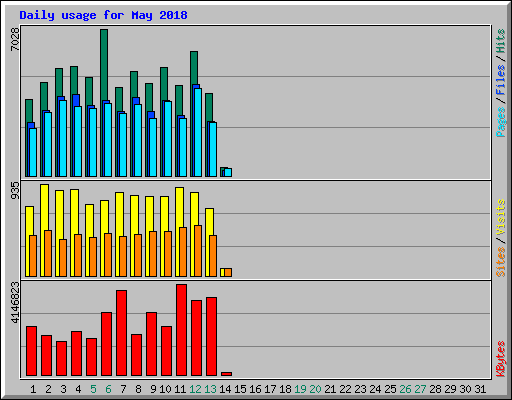Click the 4146823 KBytes axis label
Image resolution: width=512 pixels, height=400 pixels.
click(x=15, y=303)
